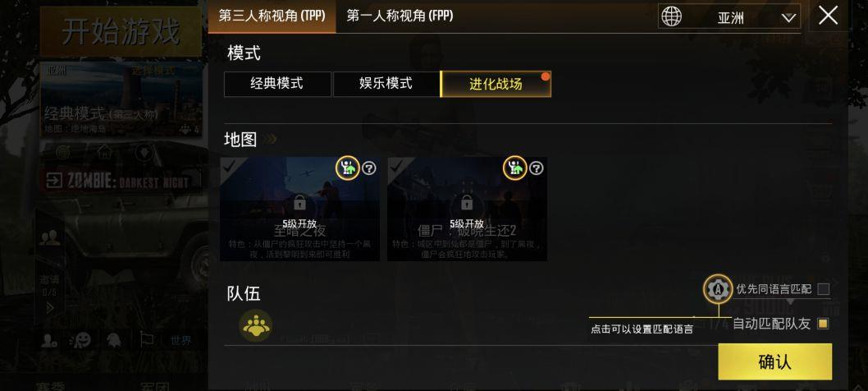Click the globe server region icon
Image resolution: width=868 pixels, height=391 pixels.
coord(671,16)
